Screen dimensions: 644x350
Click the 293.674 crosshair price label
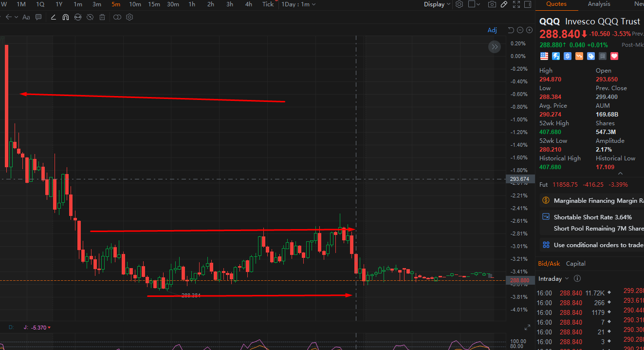coord(519,179)
